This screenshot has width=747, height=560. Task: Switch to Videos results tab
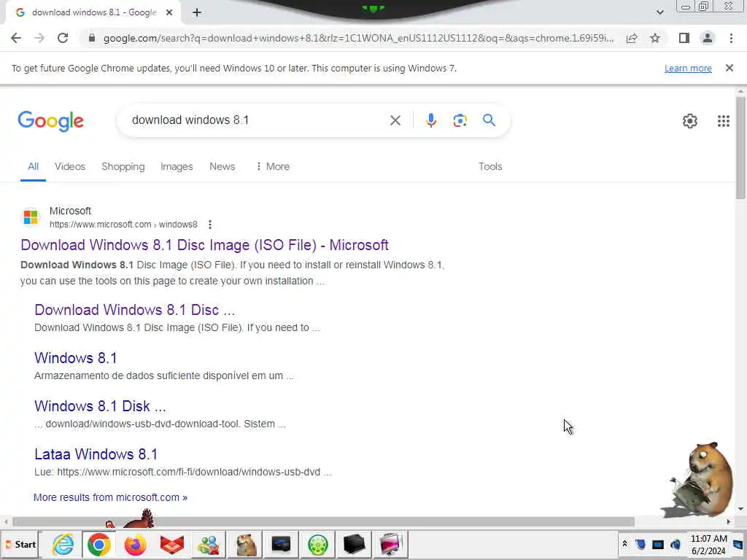[70, 166]
